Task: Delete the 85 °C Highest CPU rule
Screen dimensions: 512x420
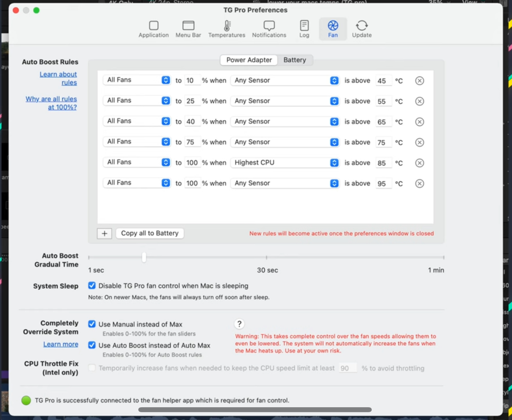Action: point(419,163)
